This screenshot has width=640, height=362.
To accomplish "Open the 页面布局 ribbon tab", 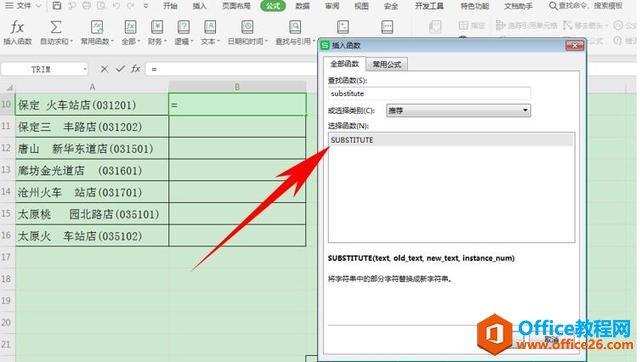I will click(236, 6).
